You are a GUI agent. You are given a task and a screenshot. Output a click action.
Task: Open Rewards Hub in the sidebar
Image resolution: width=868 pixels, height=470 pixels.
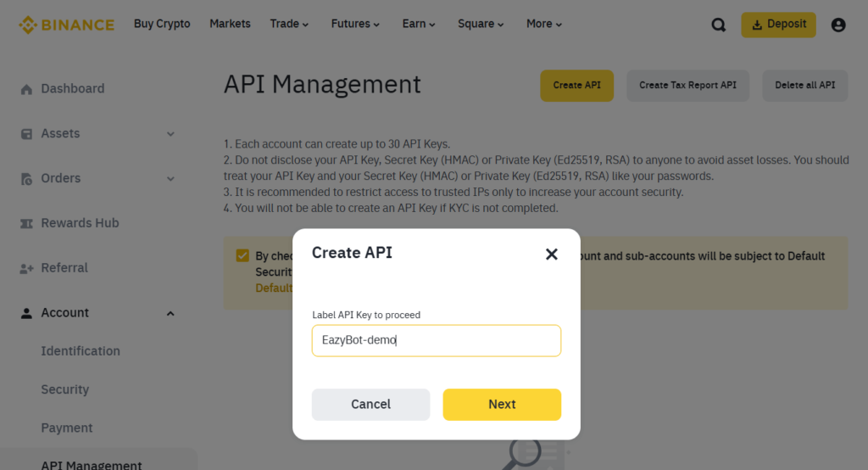click(x=80, y=223)
